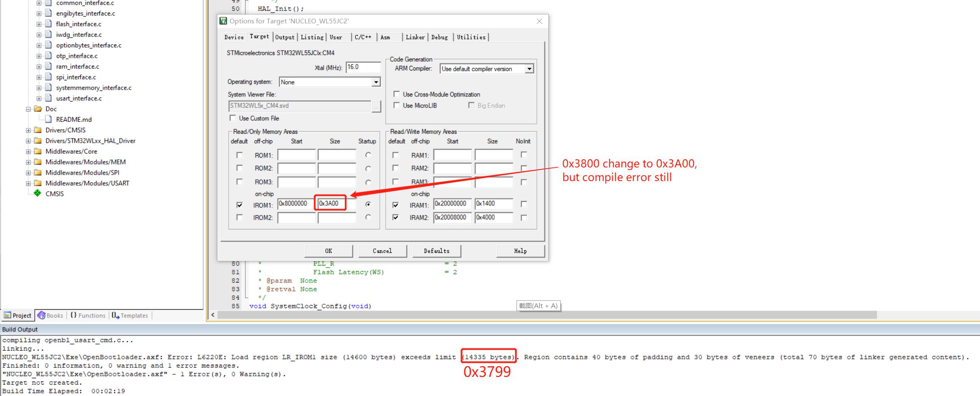Edit IRAM1 start address field

click(452, 204)
